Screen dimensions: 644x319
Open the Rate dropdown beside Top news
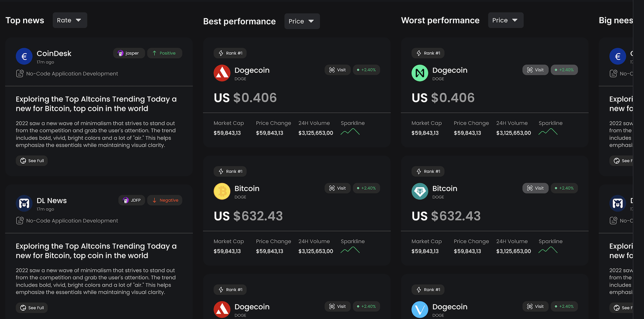[70, 20]
